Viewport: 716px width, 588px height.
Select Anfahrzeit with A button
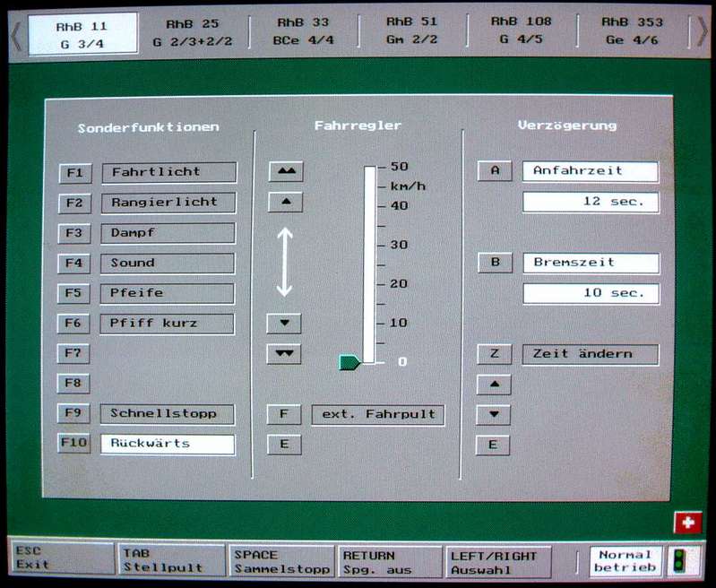tap(495, 171)
